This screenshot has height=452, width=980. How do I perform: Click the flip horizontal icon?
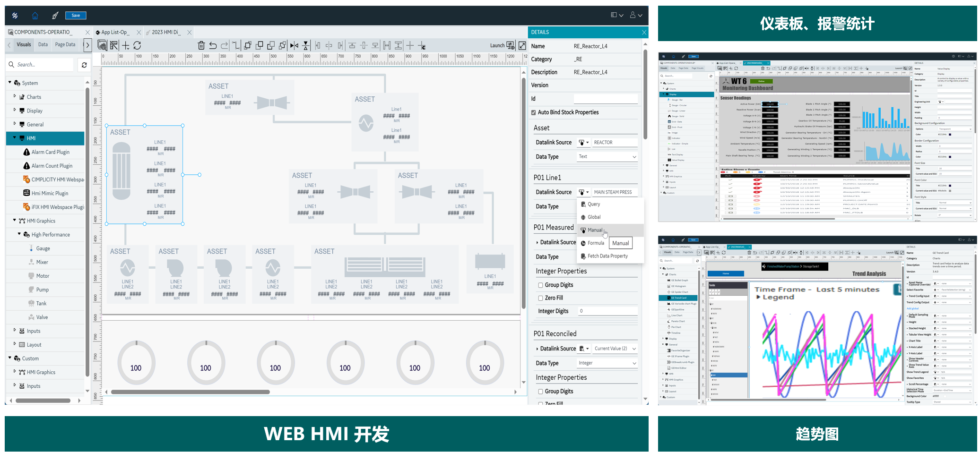pos(294,46)
